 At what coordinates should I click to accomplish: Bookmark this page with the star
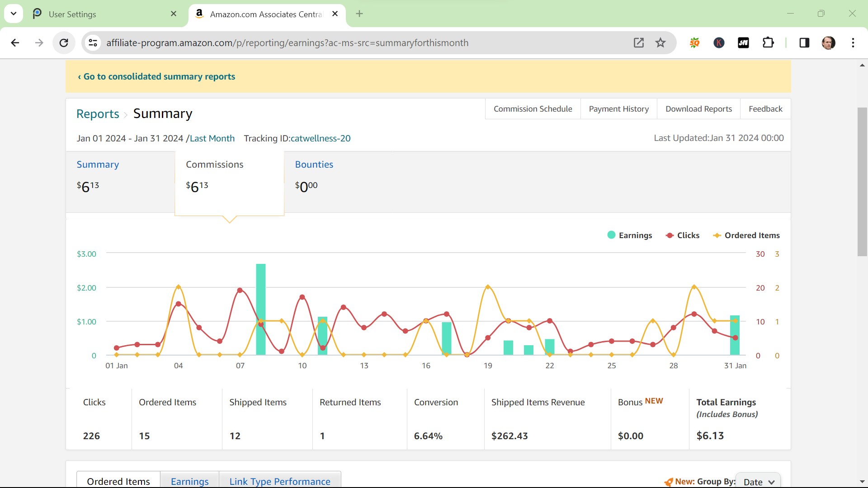point(660,43)
